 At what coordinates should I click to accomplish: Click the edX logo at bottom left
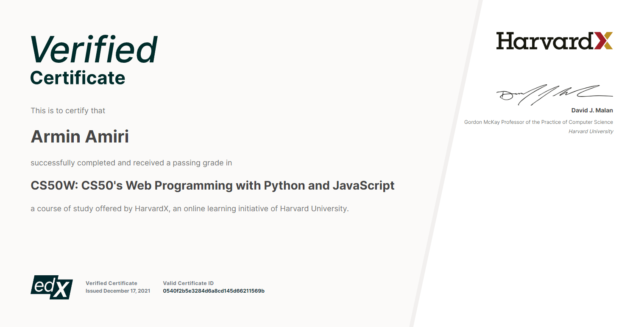point(52,287)
